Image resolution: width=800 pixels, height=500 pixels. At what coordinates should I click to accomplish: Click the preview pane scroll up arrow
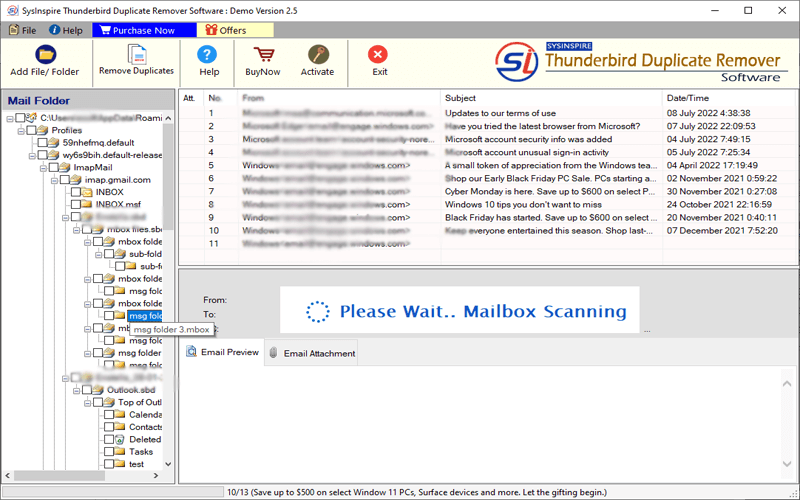pyautogui.click(x=787, y=384)
